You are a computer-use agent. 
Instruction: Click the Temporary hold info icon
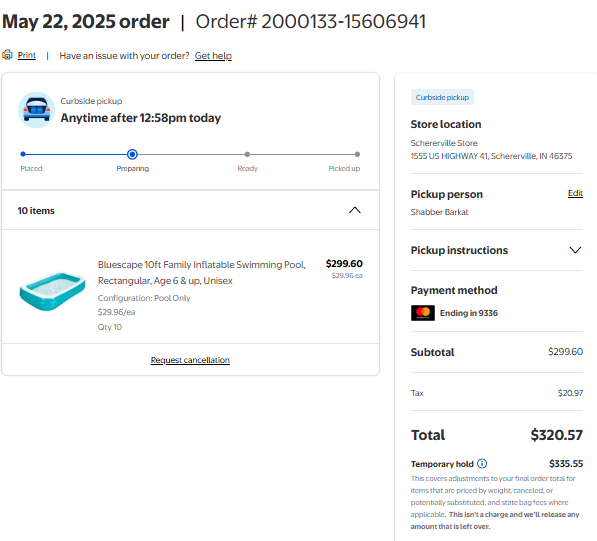click(482, 463)
